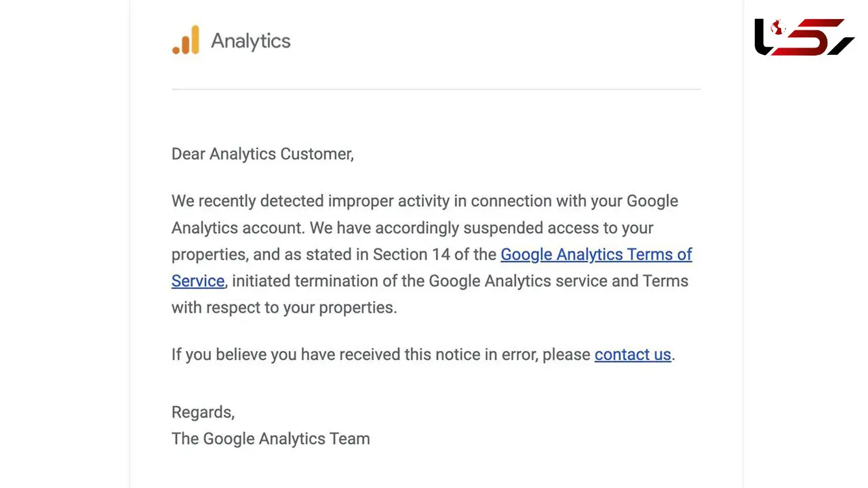Viewport: 868px width, 488px height.
Task: Click the Google Analytics bar-chart logo icon
Action: pyautogui.click(x=186, y=40)
